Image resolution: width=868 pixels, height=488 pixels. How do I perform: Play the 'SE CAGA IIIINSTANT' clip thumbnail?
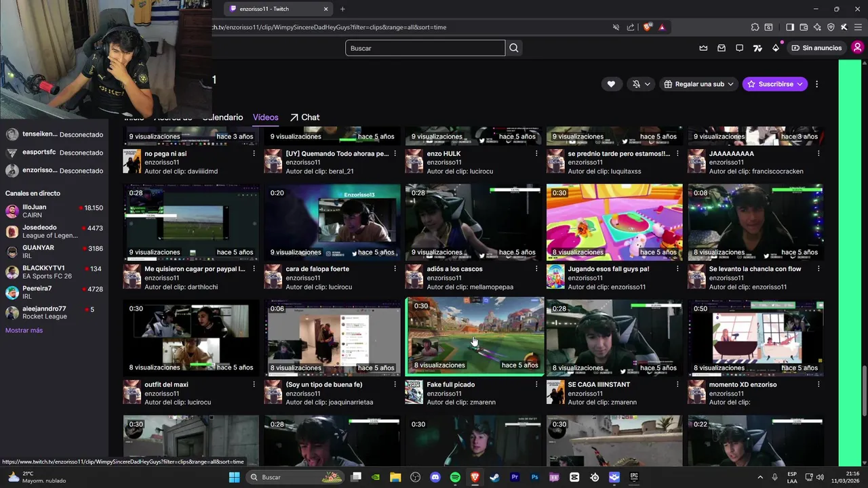click(x=614, y=338)
